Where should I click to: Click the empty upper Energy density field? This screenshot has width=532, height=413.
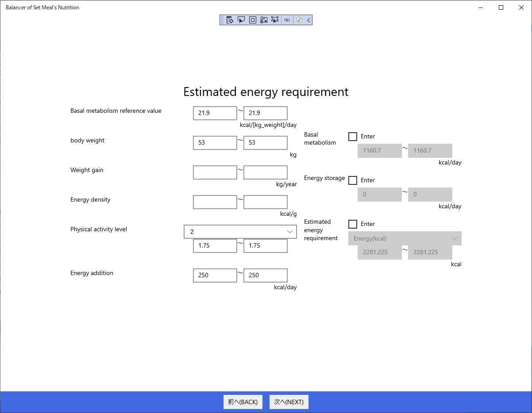(266, 202)
